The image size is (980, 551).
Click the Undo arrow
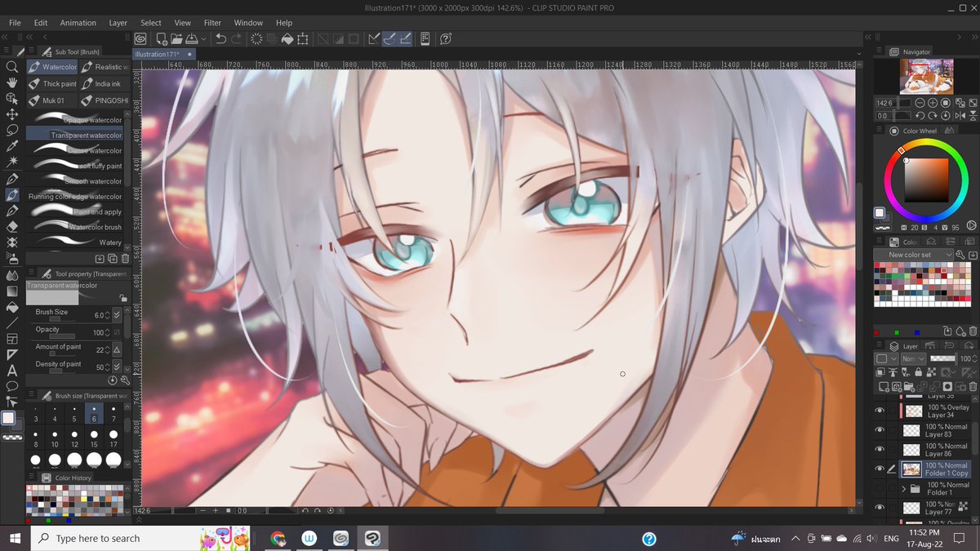(220, 38)
